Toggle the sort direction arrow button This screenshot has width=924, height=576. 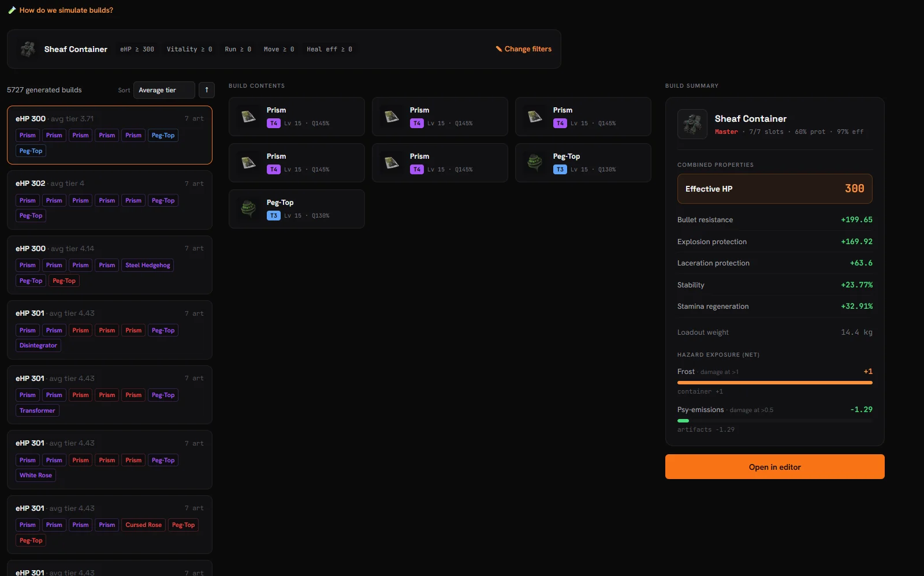coord(207,90)
